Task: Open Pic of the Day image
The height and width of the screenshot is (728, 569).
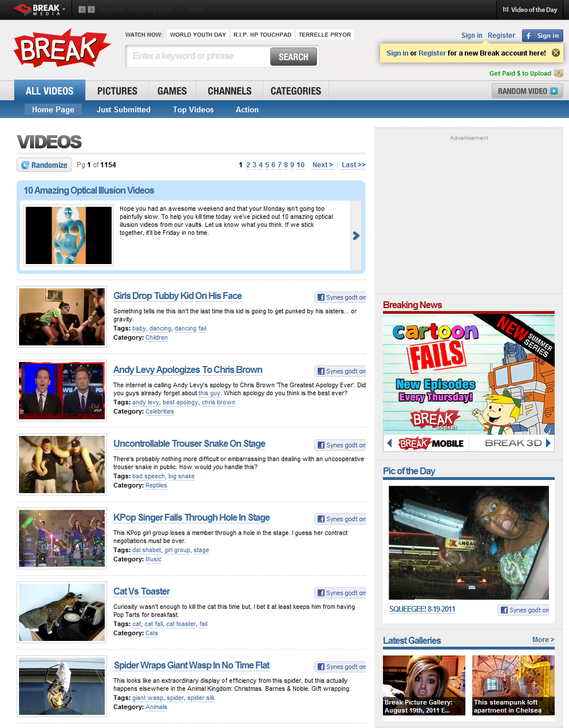Action: pyautogui.click(x=469, y=542)
